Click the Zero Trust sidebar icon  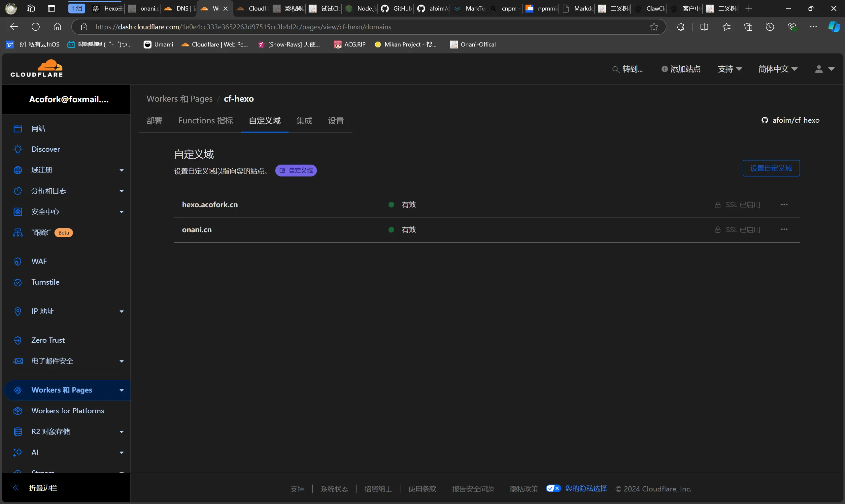tap(18, 340)
